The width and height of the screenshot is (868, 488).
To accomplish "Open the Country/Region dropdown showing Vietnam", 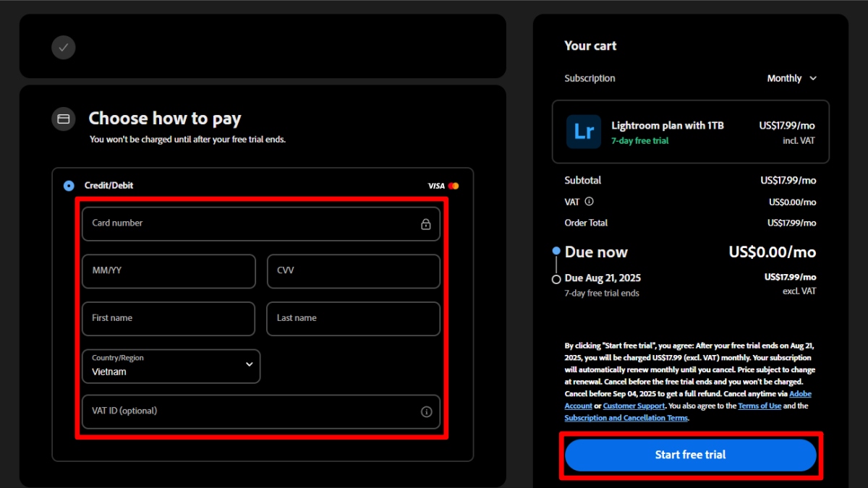I will click(171, 367).
